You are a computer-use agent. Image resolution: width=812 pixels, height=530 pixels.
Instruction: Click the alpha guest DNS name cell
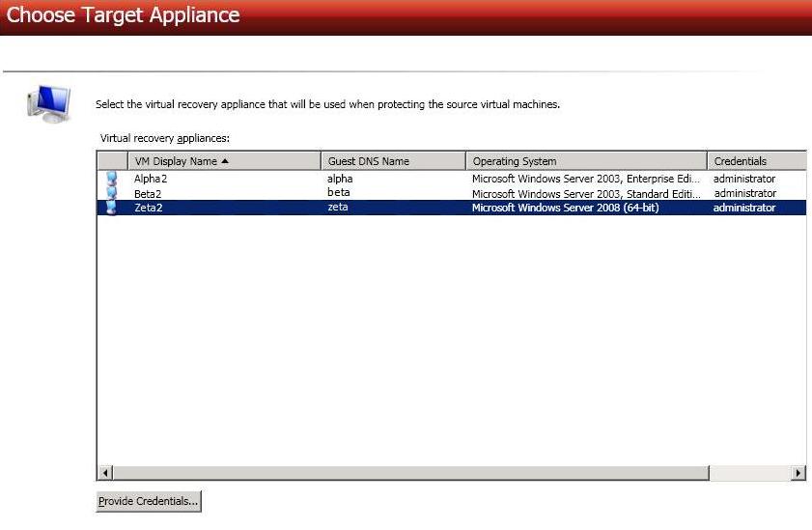[x=340, y=179]
